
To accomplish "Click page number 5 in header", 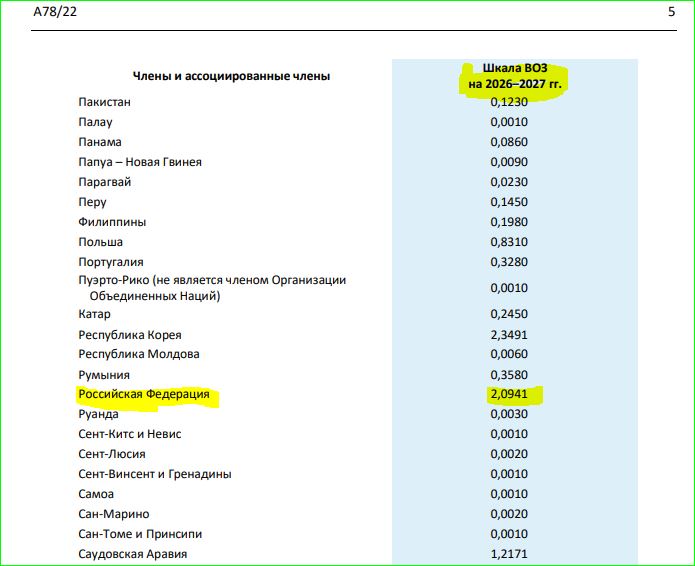I will (x=672, y=12).
